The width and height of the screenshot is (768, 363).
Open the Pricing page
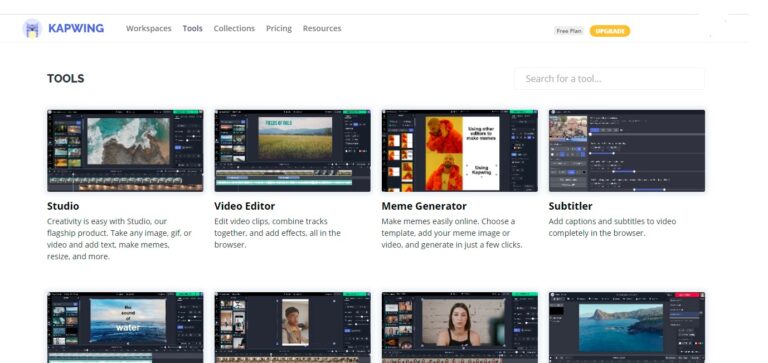pyautogui.click(x=279, y=28)
